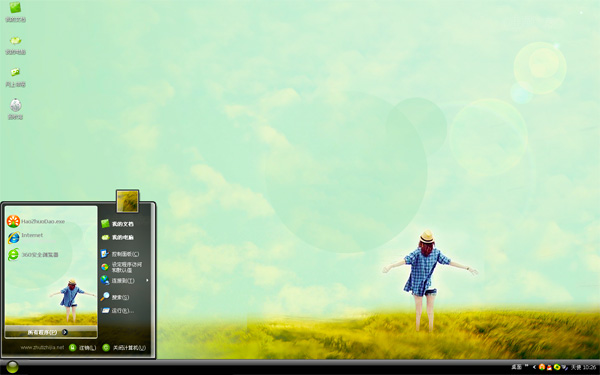
Task: Open Internet Explorer in Start menu
Action: [25, 237]
